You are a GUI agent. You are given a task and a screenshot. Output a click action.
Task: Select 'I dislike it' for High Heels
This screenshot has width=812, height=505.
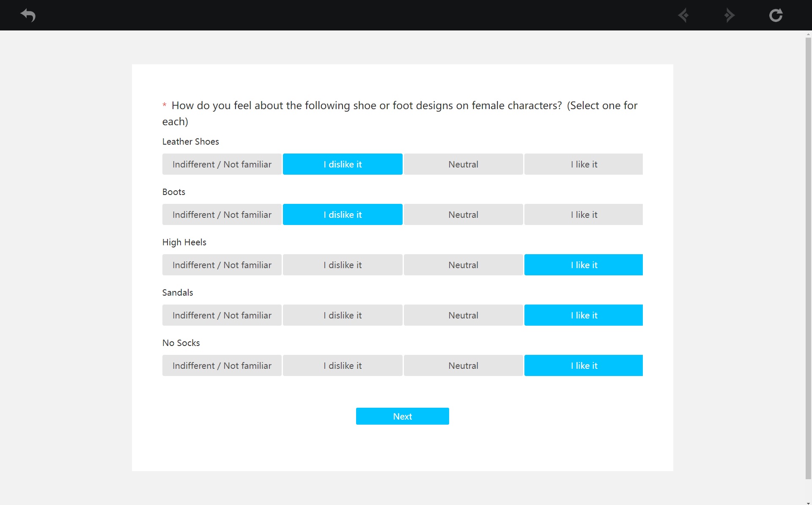point(342,265)
